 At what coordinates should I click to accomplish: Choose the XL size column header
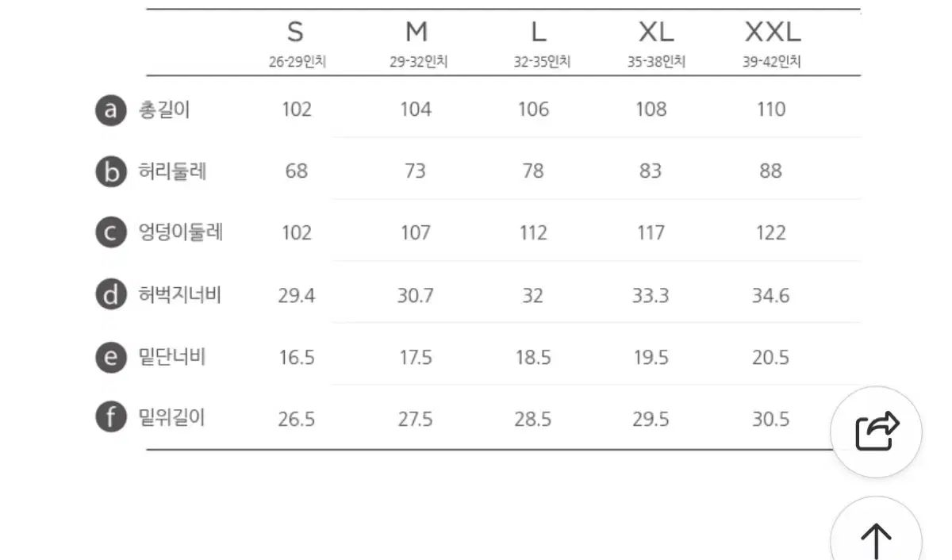click(656, 33)
